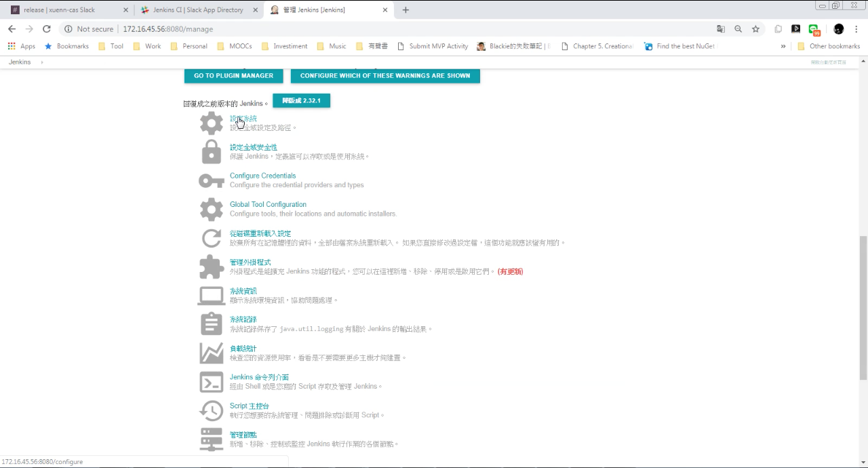Screen dimensions: 868x468
Task: Close the Slack App Directory tab
Action: click(x=255, y=10)
